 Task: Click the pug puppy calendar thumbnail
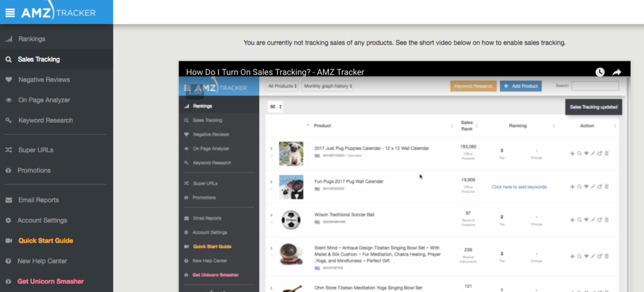(x=291, y=154)
